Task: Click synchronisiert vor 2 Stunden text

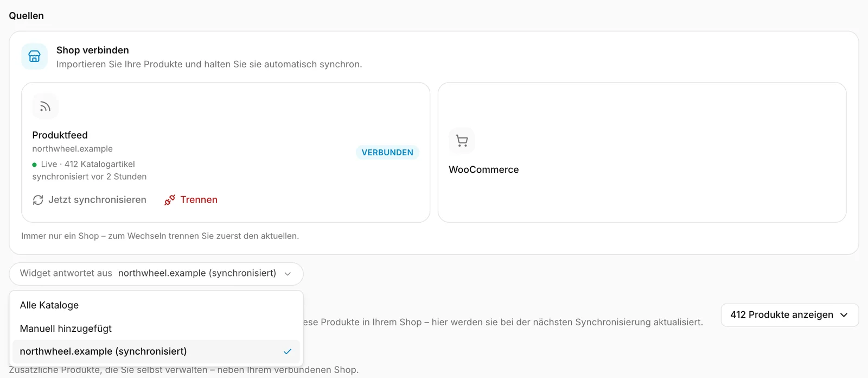Action: [x=90, y=177]
